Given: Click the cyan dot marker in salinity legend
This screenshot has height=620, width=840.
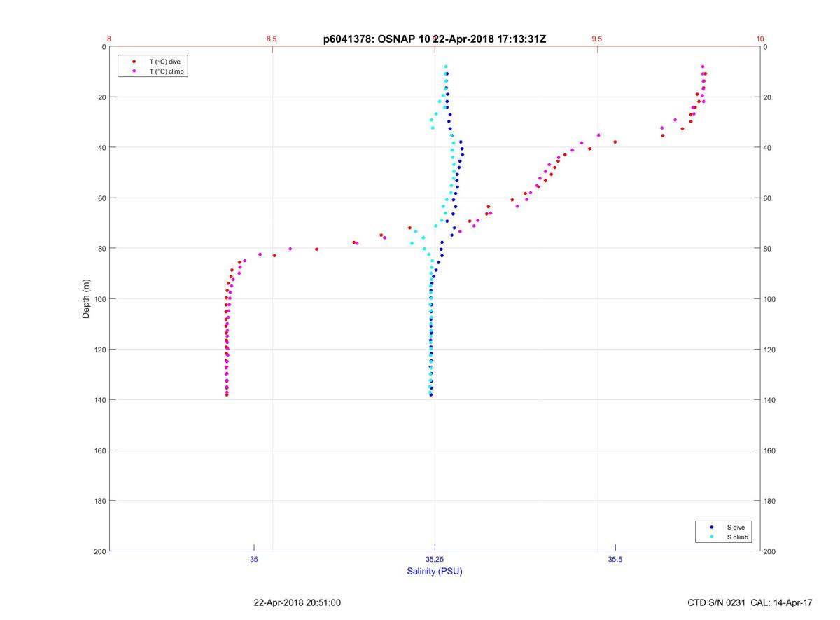Looking at the screenshot, I should 711,537.
